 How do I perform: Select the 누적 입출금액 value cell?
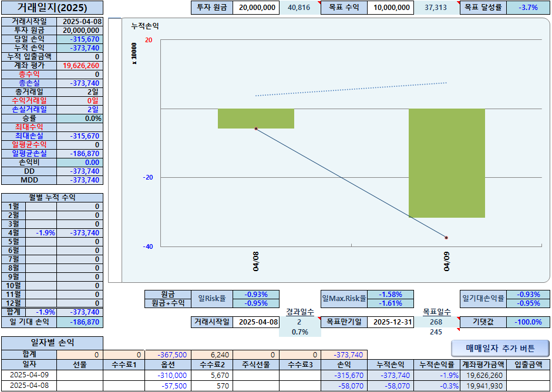click(80, 57)
